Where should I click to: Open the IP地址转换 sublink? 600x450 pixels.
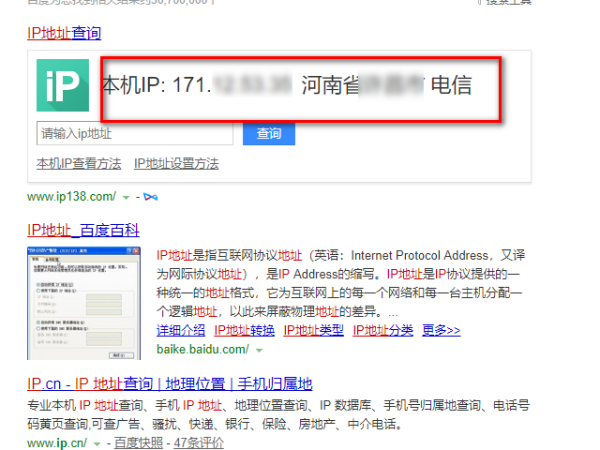pyautogui.click(x=244, y=330)
